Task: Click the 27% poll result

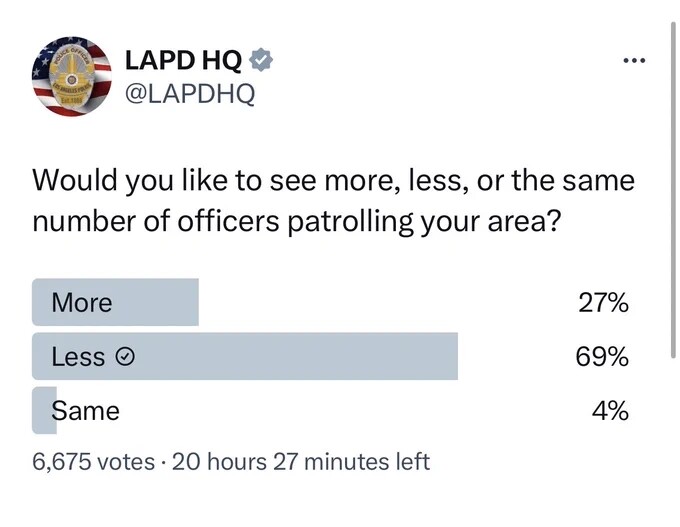Action: click(603, 303)
